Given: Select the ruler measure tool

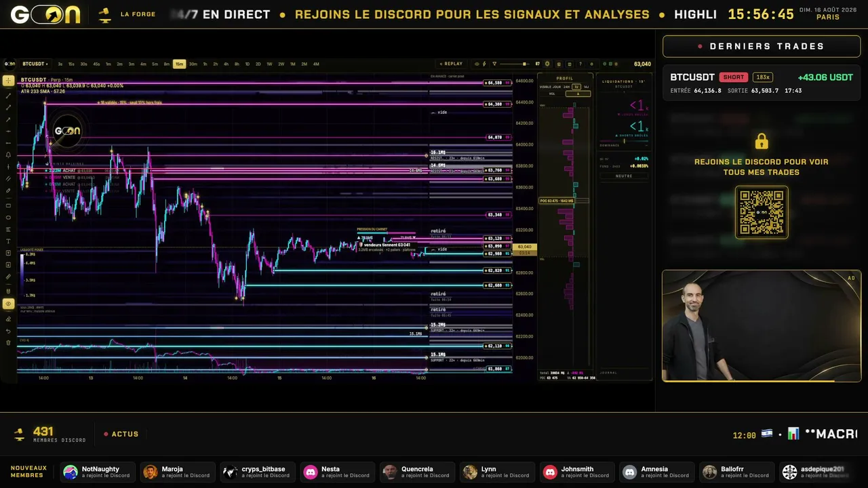Looking at the screenshot, I should point(8,277).
